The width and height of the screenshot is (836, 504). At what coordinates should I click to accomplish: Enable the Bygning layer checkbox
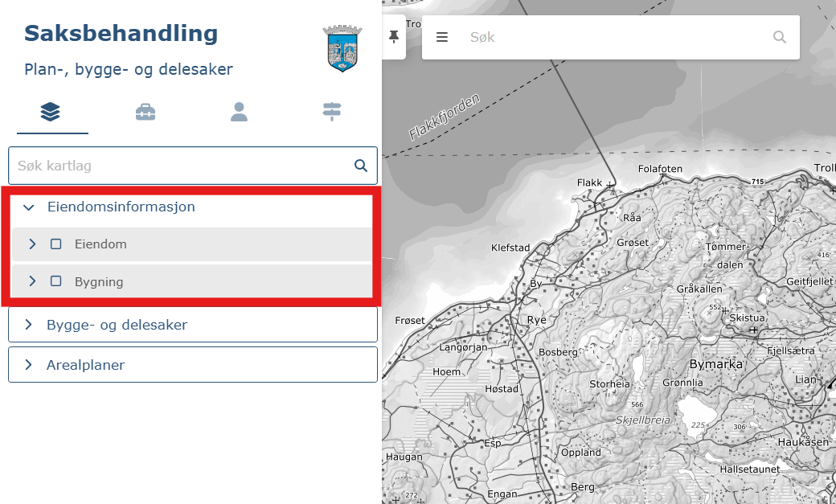click(56, 281)
